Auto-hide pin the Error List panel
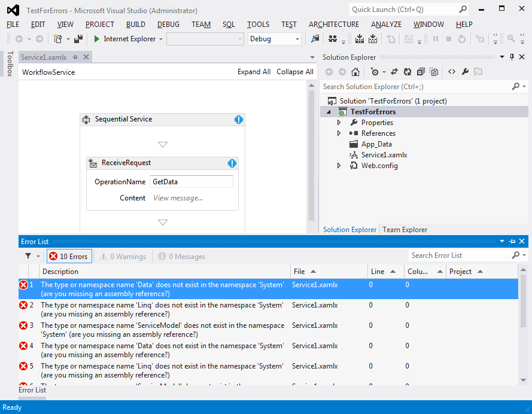 (512, 242)
